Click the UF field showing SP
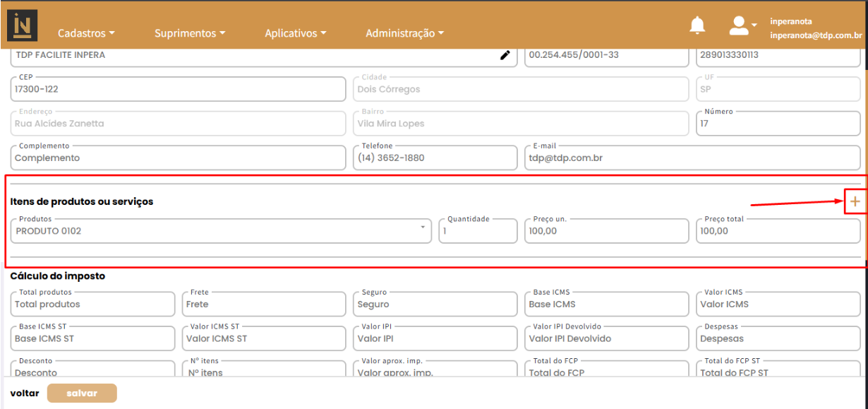This screenshot has width=868, height=409. pyautogui.click(x=778, y=90)
